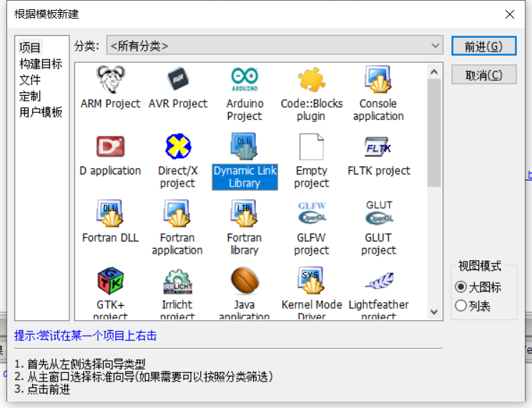Select 项目 in the left list
The width and height of the screenshot is (532, 408).
pos(30,47)
